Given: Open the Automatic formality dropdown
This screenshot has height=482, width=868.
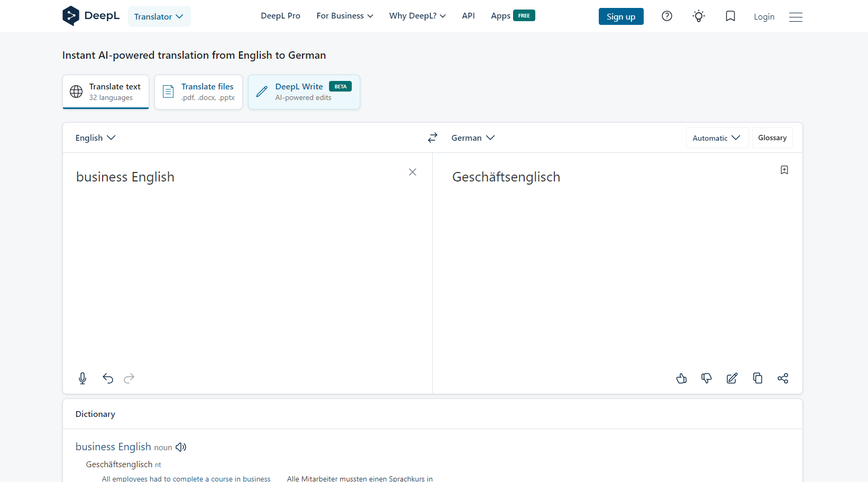Looking at the screenshot, I should [717, 138].
